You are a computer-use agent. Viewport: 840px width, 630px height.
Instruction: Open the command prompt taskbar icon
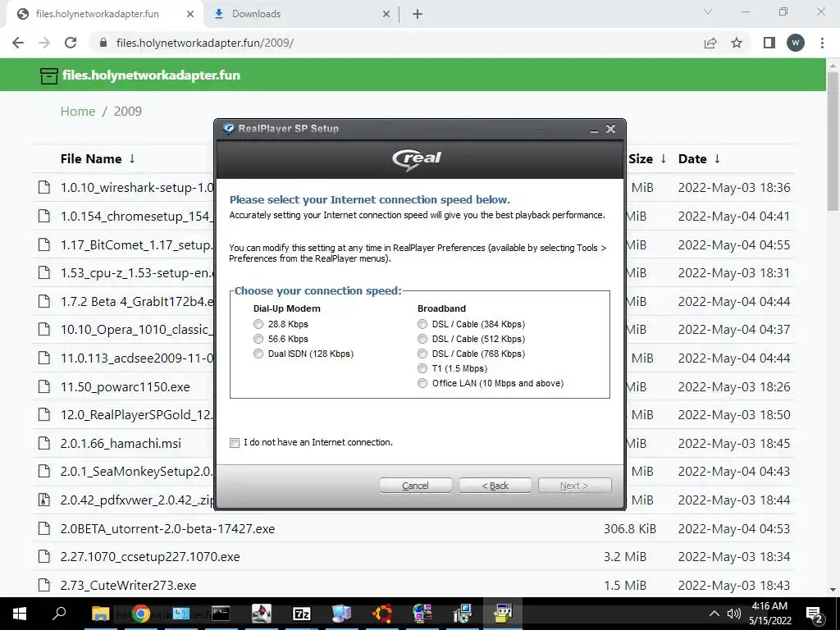[221, 614]
